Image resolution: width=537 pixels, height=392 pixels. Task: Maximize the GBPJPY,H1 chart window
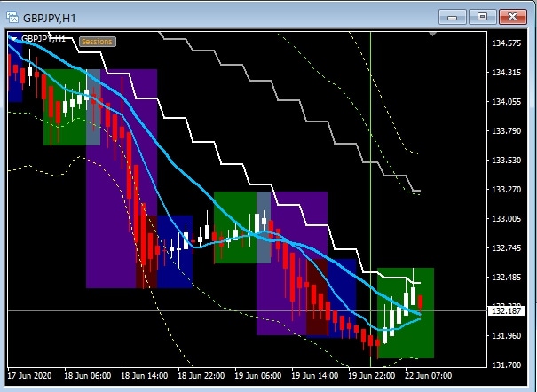coord(482,15)
